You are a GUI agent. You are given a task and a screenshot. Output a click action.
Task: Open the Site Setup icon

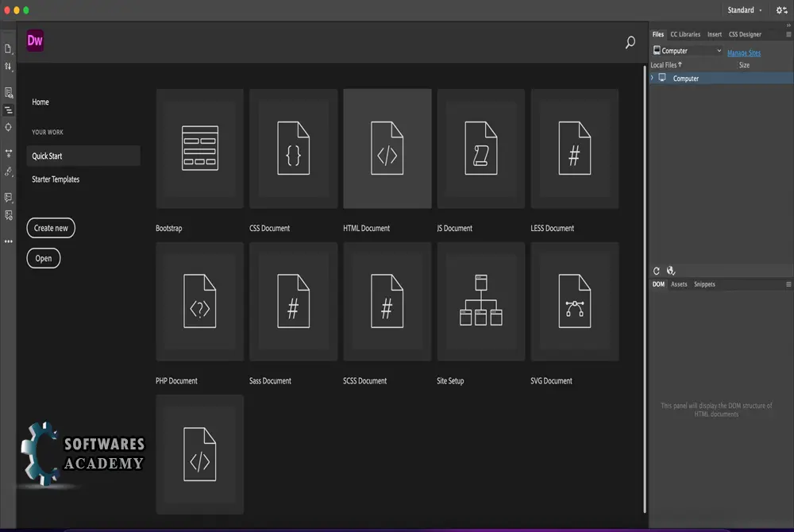[x=481, y=301]
